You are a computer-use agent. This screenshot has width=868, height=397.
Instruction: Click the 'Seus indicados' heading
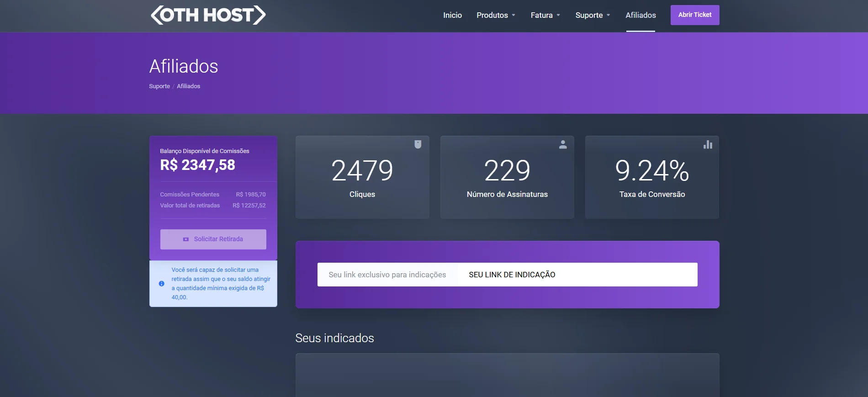[x=334, y=338]
